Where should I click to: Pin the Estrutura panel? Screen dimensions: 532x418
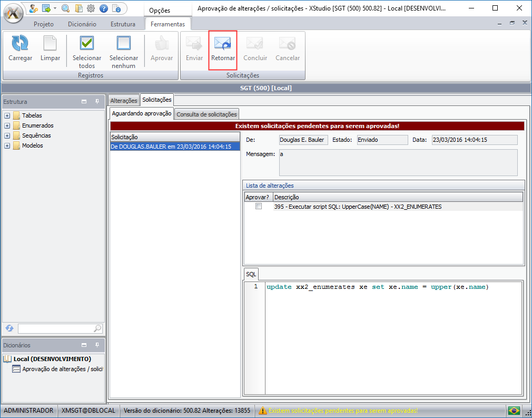click(x=97, y=102)
